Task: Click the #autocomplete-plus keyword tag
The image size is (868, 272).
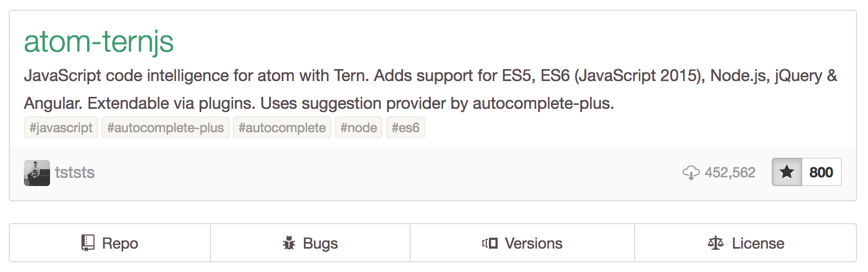Action: pyautogui.click(x=165, y=128)
